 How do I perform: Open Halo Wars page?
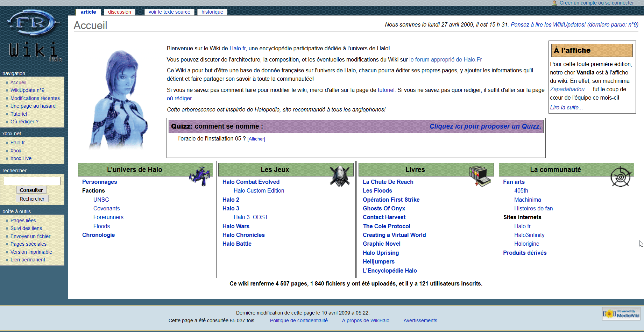click(236, 226)
